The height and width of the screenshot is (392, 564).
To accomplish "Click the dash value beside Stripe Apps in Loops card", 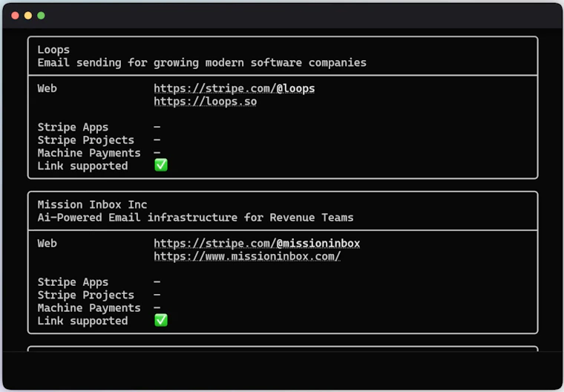I will 157,127.
